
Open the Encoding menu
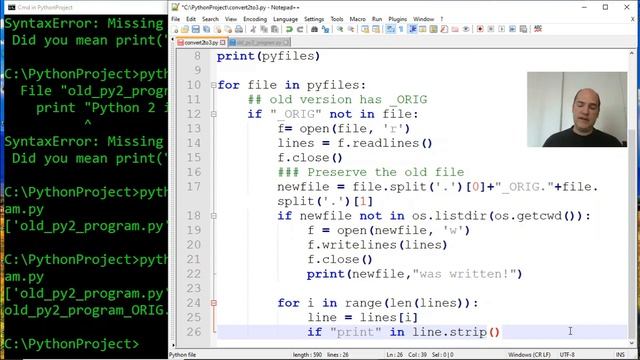tap(255, 19)
